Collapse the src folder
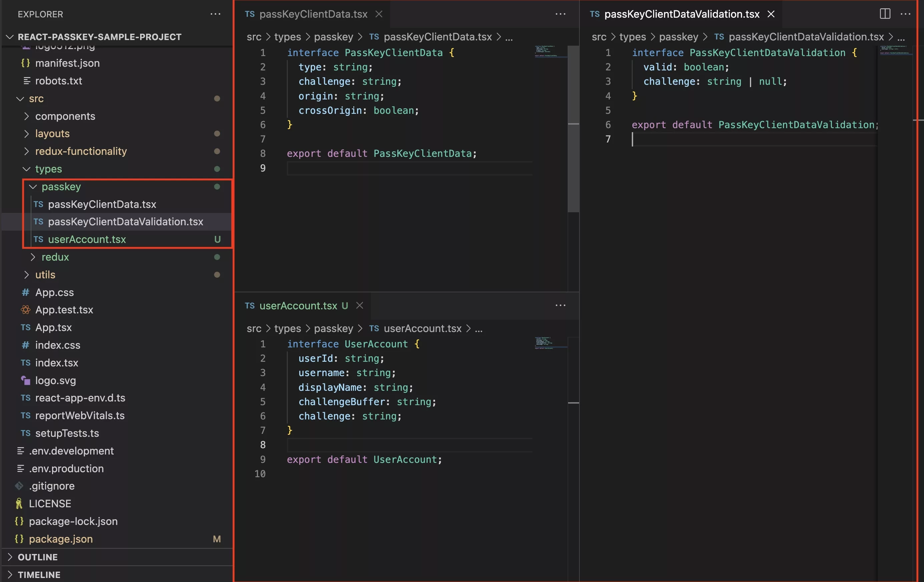The height and width of the screenshot is (582, 924). pyautogui.click(x=20, y=99)
